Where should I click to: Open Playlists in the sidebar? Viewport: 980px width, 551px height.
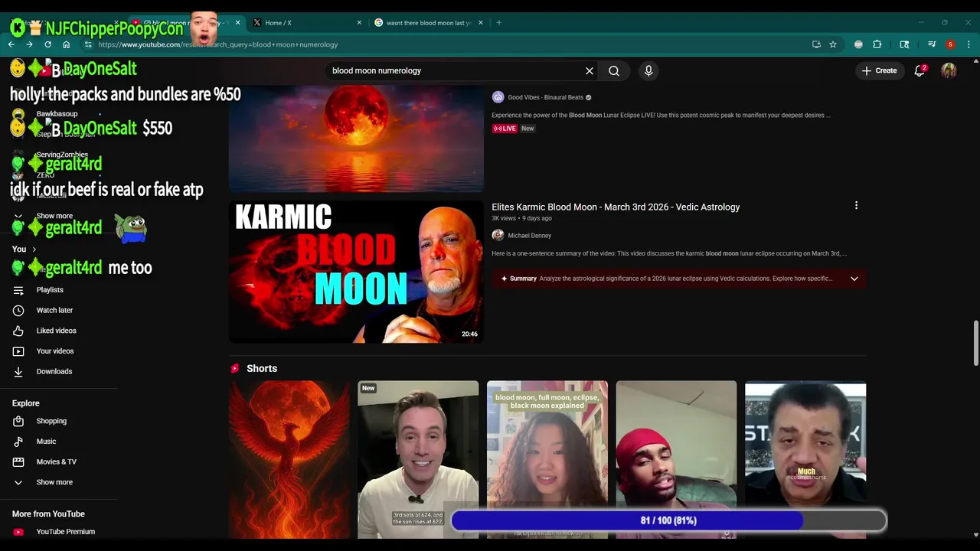(50, 290)
